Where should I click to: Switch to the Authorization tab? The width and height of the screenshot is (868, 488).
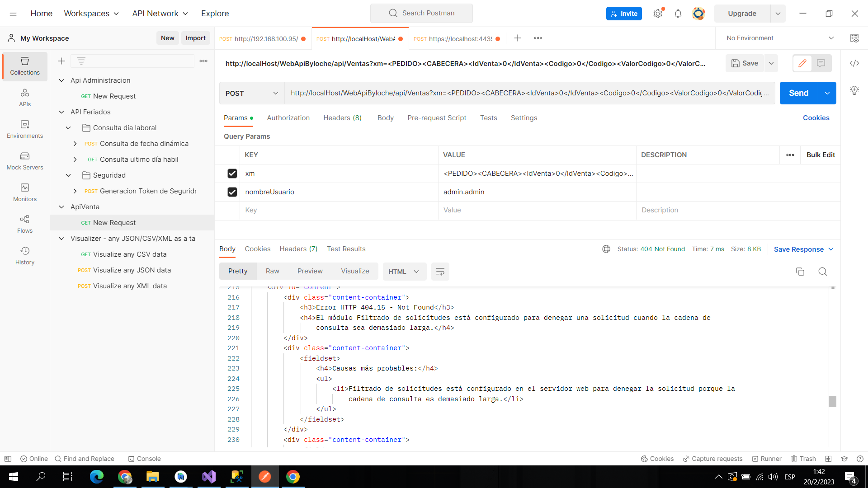288,118
